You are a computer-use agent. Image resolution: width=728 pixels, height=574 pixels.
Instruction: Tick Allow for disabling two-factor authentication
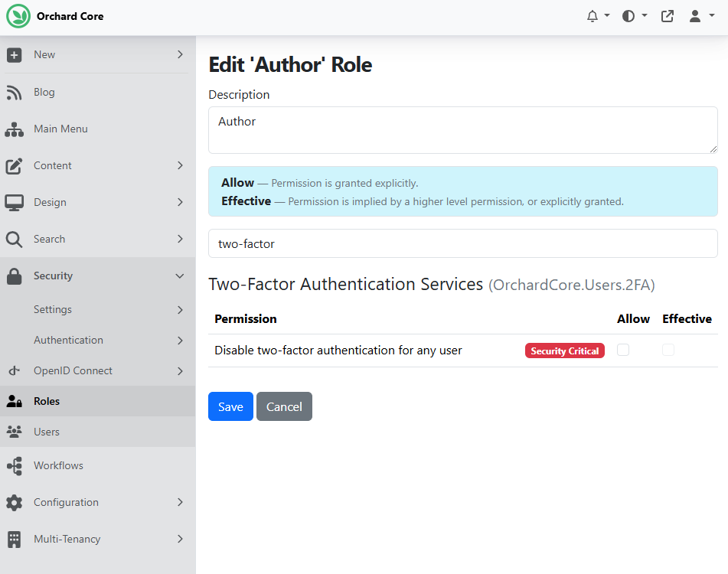click(x=623, y=350)
